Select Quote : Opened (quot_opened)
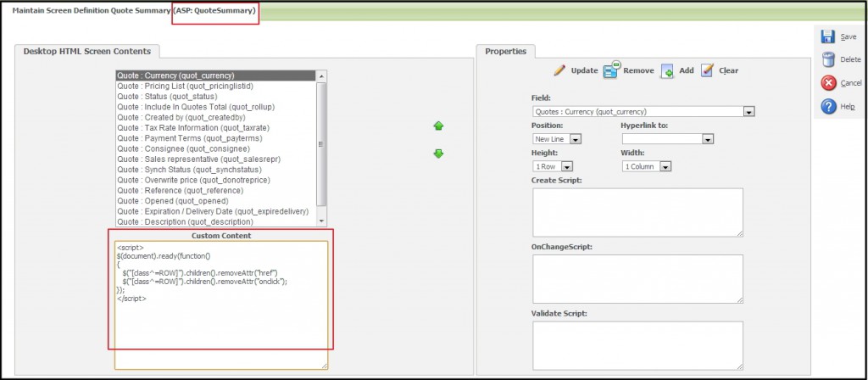 pos(216,200)
